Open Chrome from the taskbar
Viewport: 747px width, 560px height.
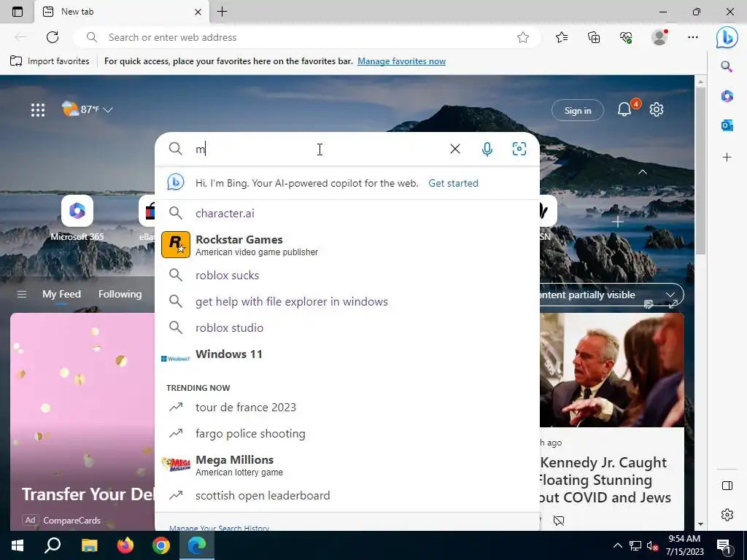(161, 545)
